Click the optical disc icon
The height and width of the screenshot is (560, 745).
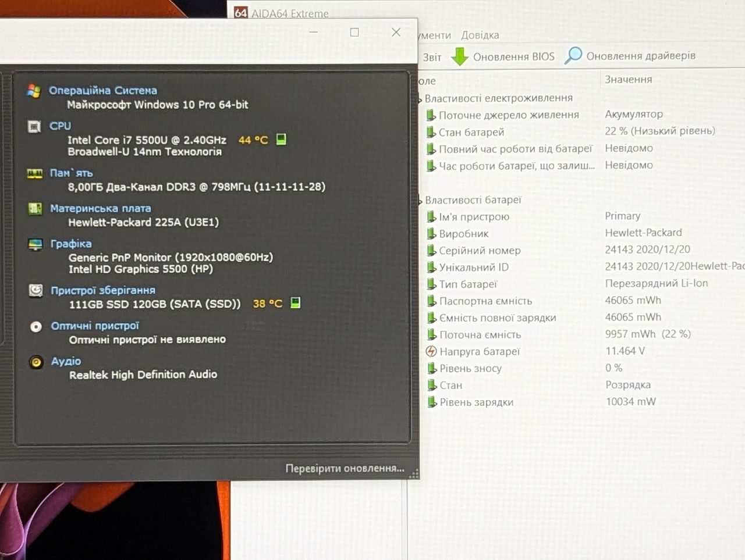point(36,326)
